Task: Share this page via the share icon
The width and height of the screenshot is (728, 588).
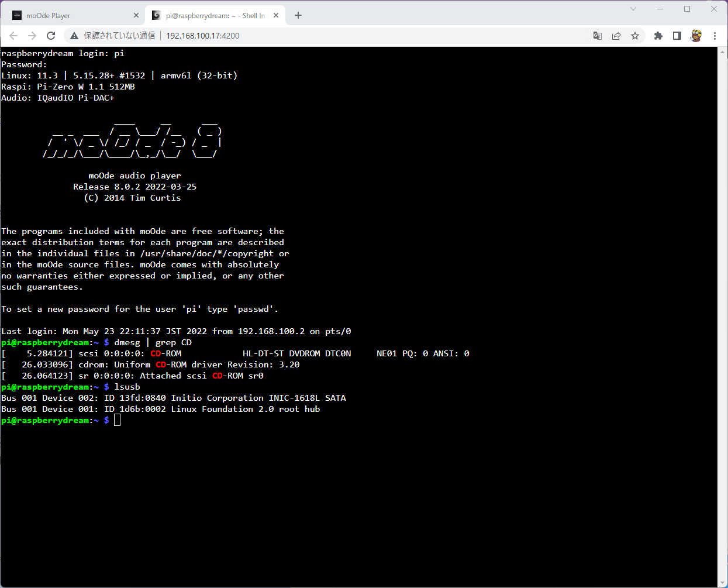Action: pyautogui.click(x=616, y=36)
